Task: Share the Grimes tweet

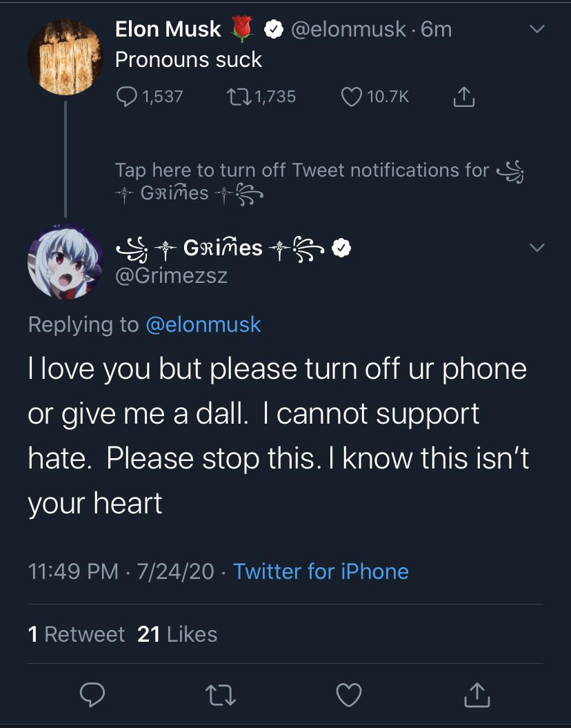Action: 477,696
